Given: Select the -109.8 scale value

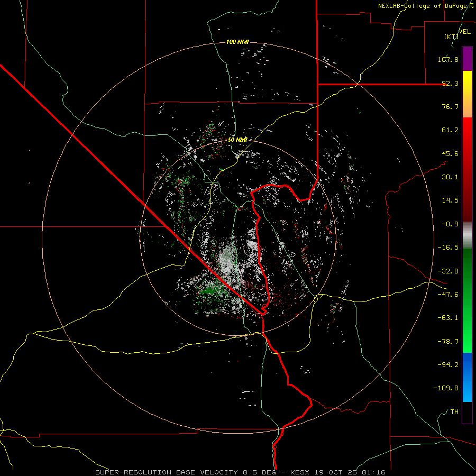Looking at the screenshot, I should point(446,388).
